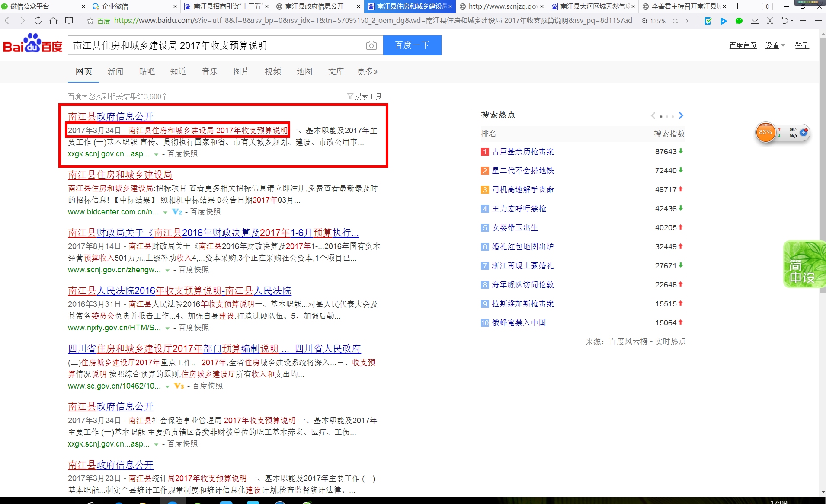Show previous page of 搜索热点 chevron

pyautogui.click(x=653, y=115)
